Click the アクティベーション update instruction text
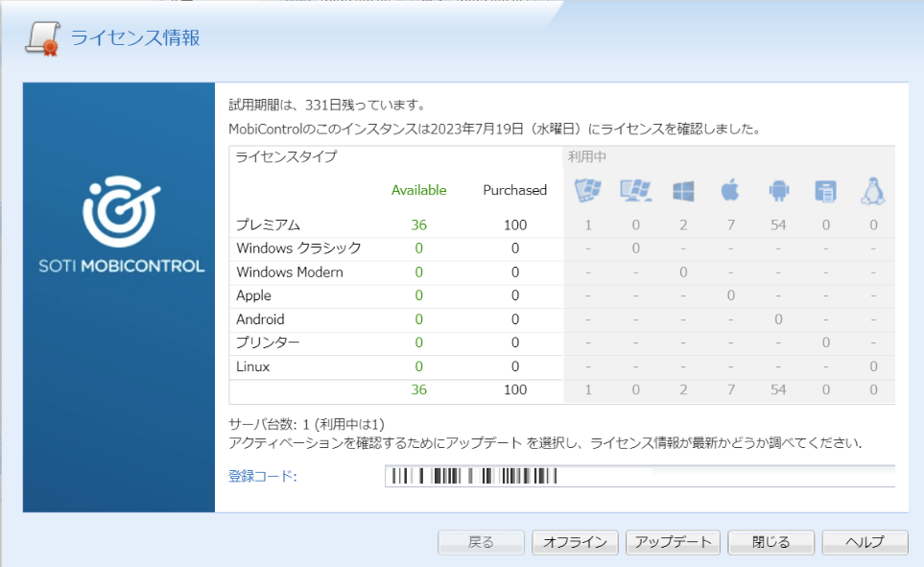 pos(545,443)
